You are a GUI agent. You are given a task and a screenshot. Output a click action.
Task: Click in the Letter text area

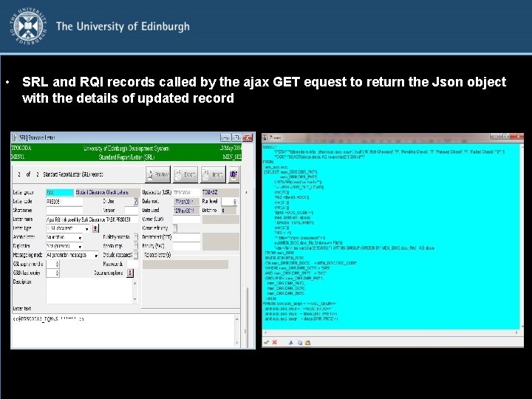pos(123,331)
